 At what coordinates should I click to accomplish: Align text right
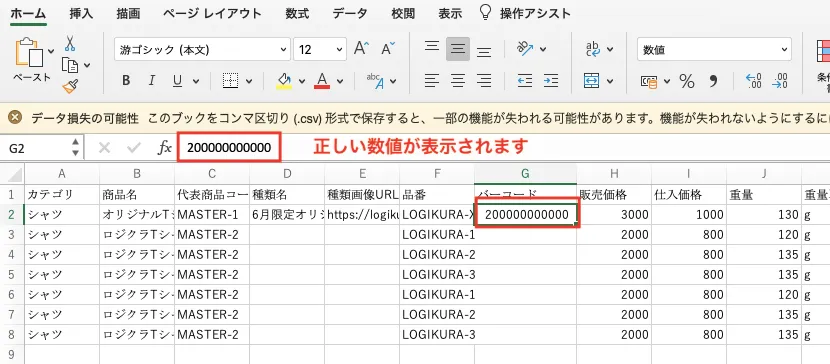coord(484,80)
